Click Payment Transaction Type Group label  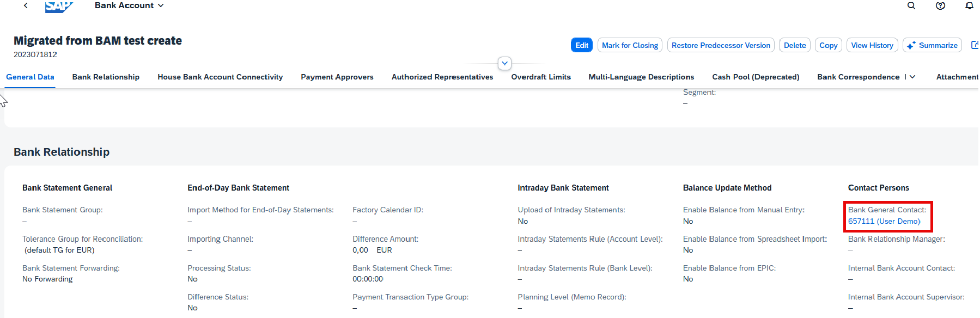point(410,297)
